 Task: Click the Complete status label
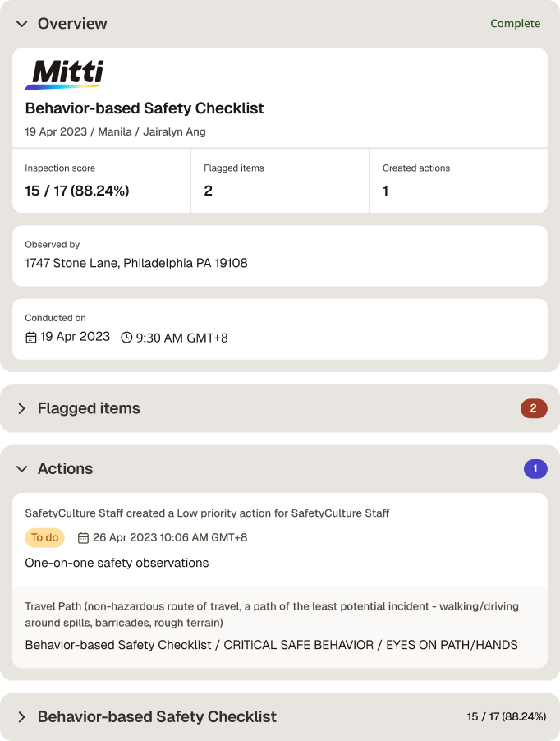click(x=515, y=24)
